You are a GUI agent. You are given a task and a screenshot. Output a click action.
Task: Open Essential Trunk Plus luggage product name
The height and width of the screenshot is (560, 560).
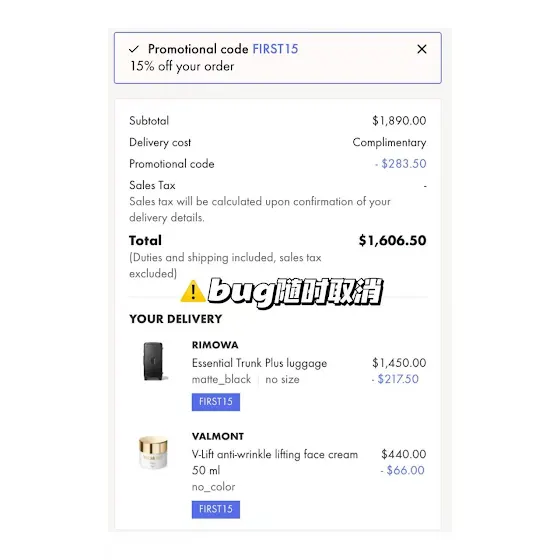coord(259,363)
